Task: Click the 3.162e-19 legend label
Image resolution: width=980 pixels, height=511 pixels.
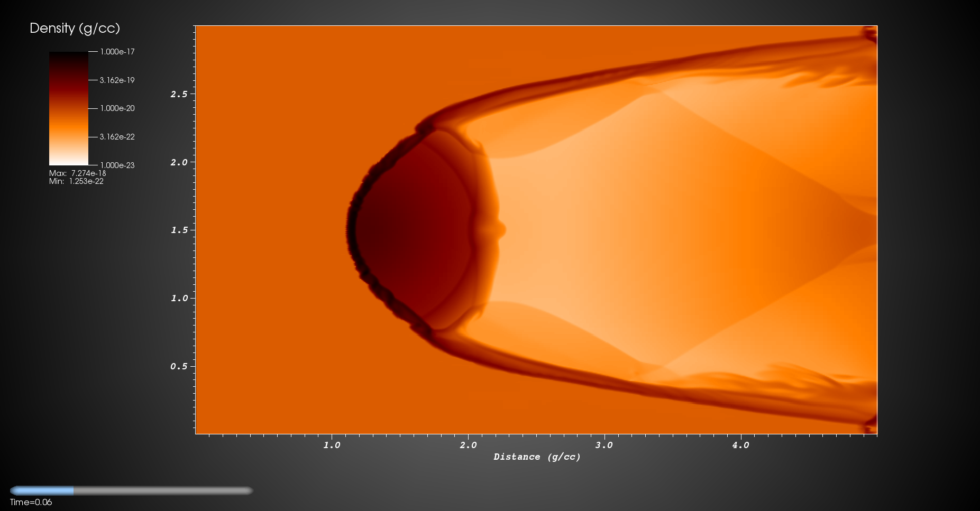Action: tap(117, 80)
